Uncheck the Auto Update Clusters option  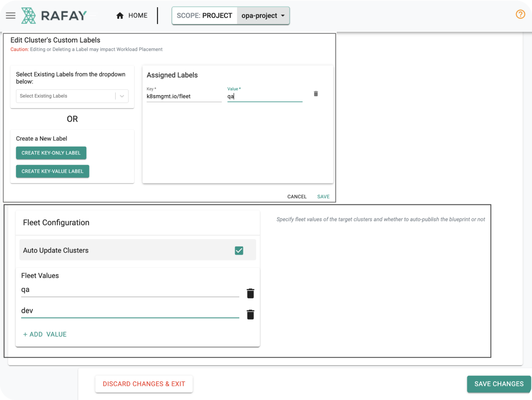click(239, 251)
